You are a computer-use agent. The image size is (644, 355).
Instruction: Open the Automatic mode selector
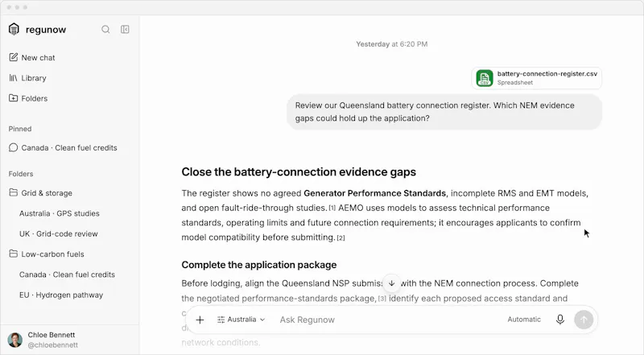pyautogui.click(x=524, y=320)
